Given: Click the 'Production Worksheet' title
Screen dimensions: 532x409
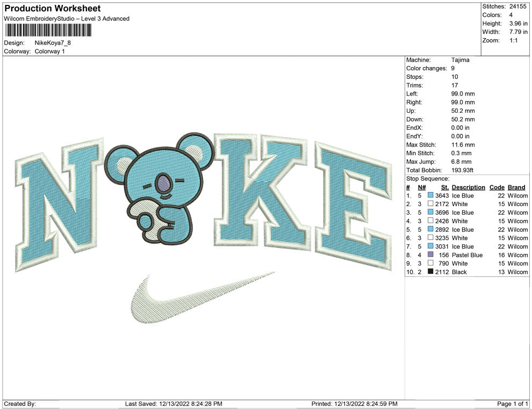Looking at the screenshot, I should [53, 9].
